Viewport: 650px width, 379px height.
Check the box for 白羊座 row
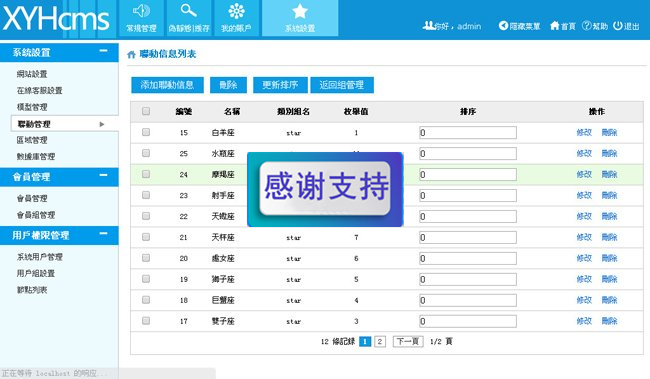[146, 132]
